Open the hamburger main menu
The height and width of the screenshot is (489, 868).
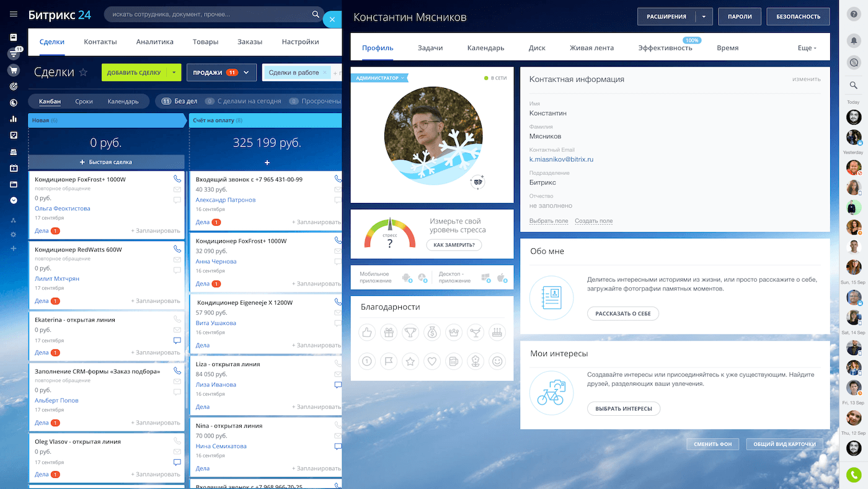pyautogui.click(x=14, y=14)
